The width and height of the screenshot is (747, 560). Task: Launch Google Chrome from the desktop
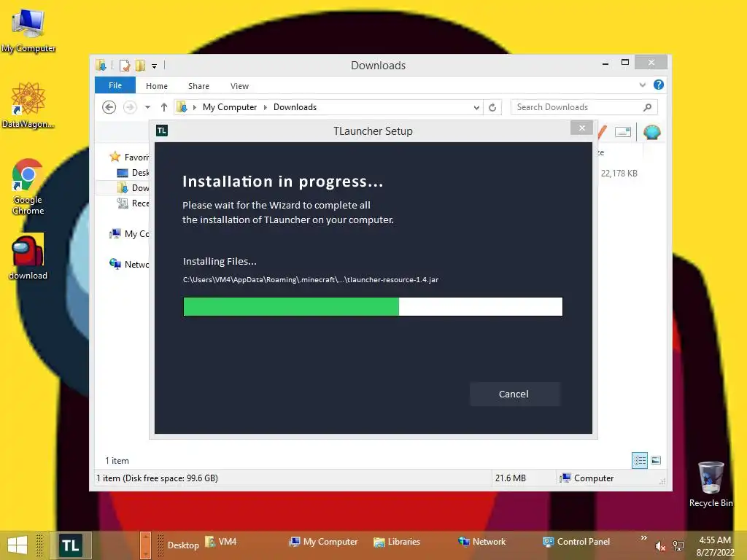point(28,187)
